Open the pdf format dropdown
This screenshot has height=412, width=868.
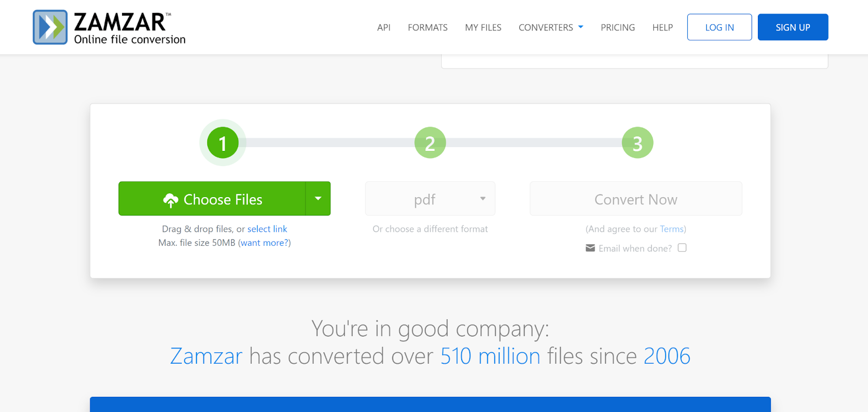coord(430,199)
